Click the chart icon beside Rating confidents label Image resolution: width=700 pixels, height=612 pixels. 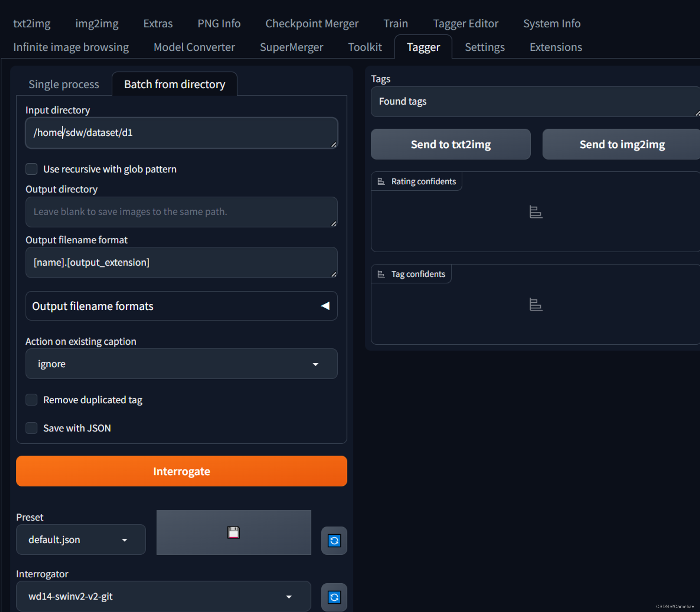(381, 182)
